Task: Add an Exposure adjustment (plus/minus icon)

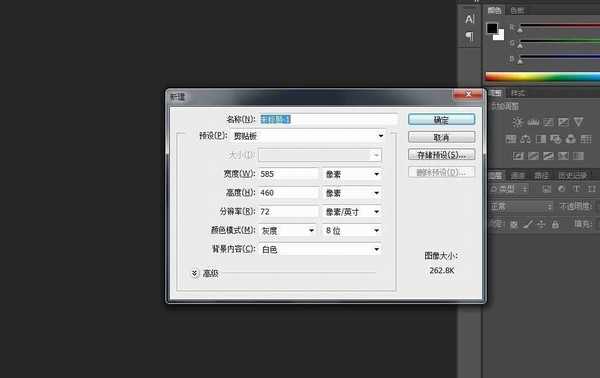Action: pyautogui.click(x=563, y=122)
